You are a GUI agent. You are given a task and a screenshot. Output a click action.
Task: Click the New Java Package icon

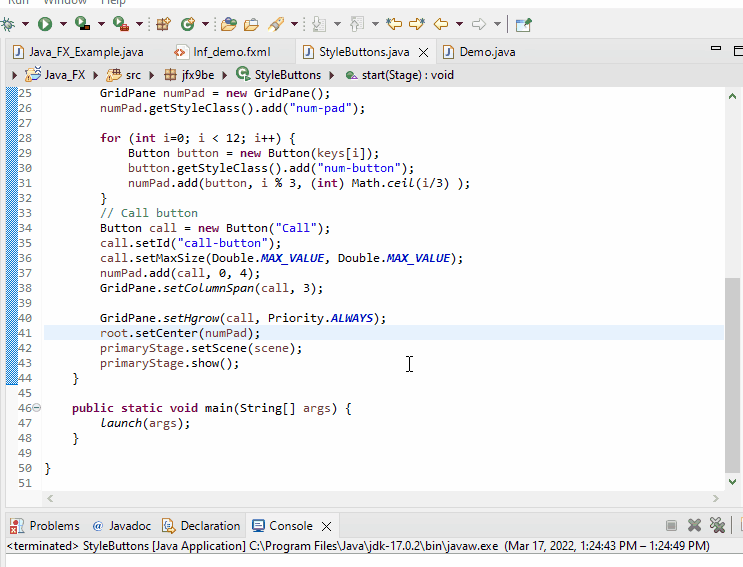pyautogui.click(x=163, y=23)
